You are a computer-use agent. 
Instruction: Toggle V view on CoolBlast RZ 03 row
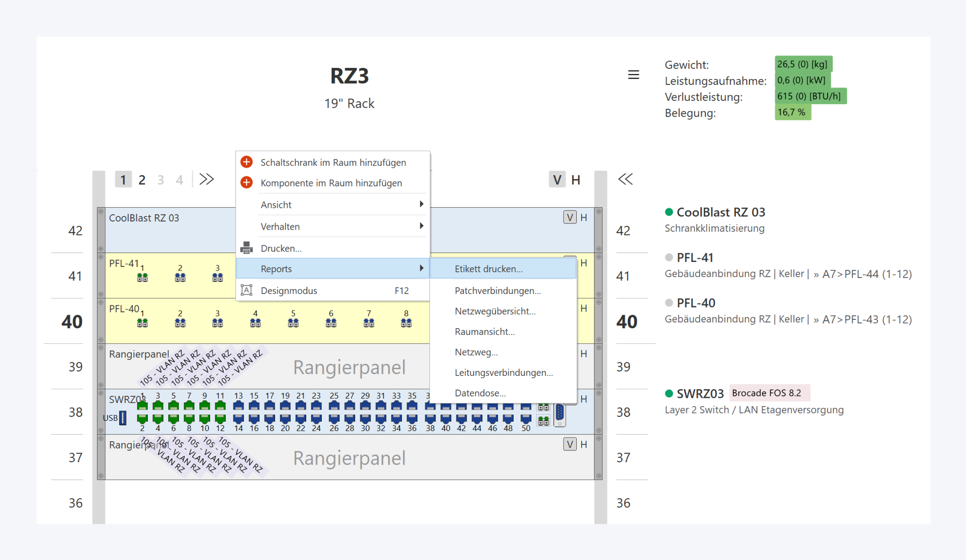click(x=569, y=217)
